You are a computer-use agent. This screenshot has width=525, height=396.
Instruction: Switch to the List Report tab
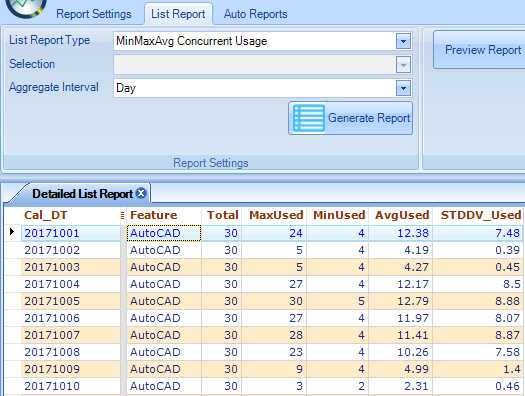pyautogui.click(x=178, y=14)
